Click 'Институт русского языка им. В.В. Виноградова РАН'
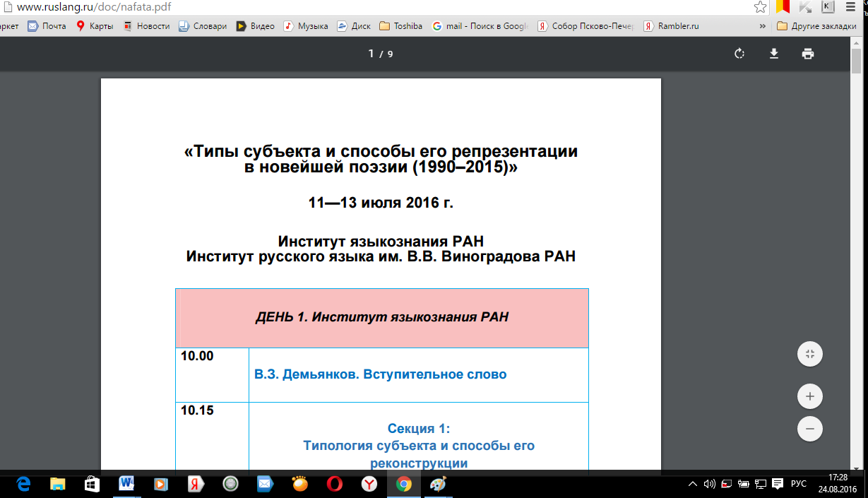 point(381,256)
